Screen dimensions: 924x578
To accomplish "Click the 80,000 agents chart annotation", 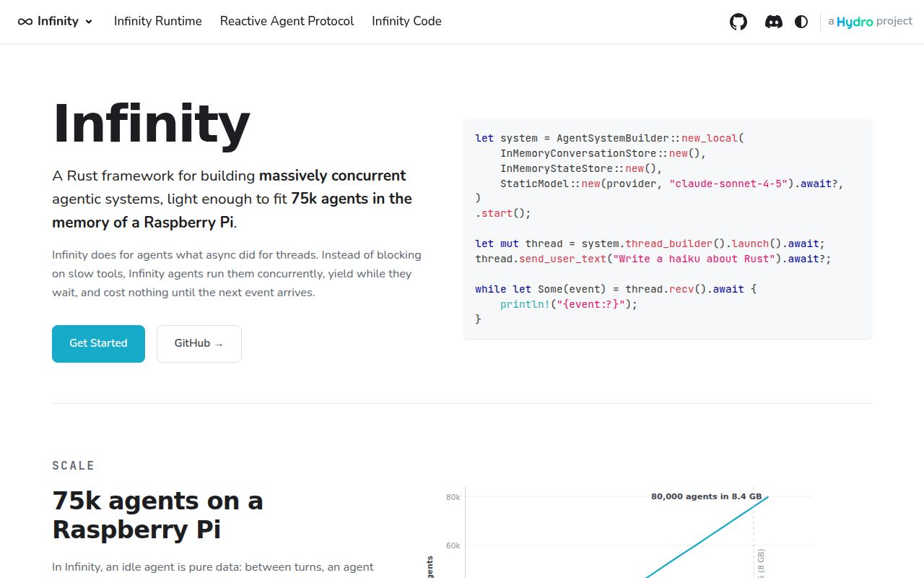I will coord(706,496).
